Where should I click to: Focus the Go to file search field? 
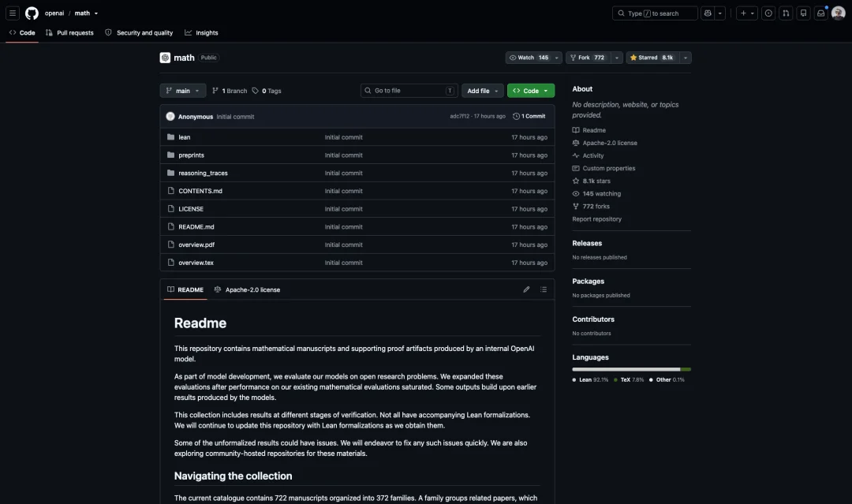coord(409,91)
